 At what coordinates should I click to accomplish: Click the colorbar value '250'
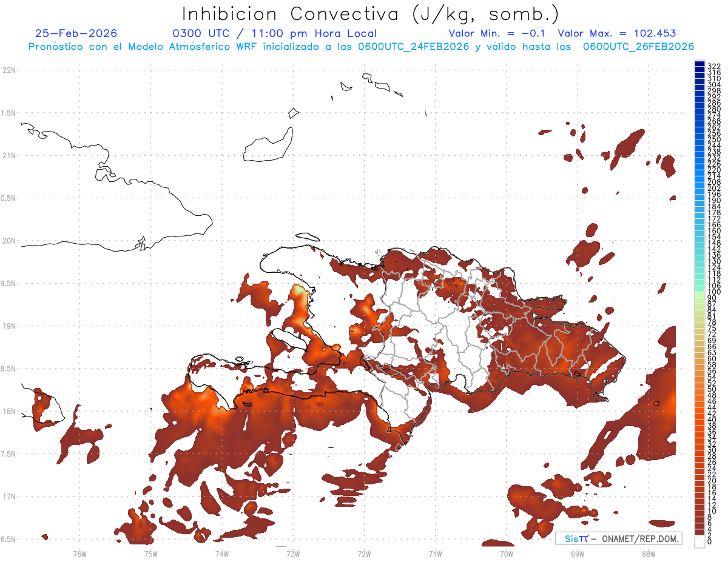(x=713, y=139)
